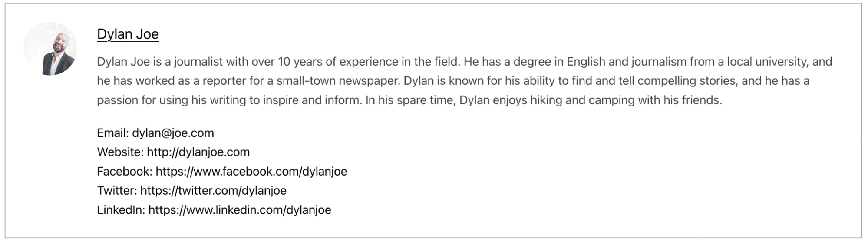The height and width of the screenshot is (242, 868).
Task: Open the twitter.com/dylanjoe profile URL
Action: (213, 191)
